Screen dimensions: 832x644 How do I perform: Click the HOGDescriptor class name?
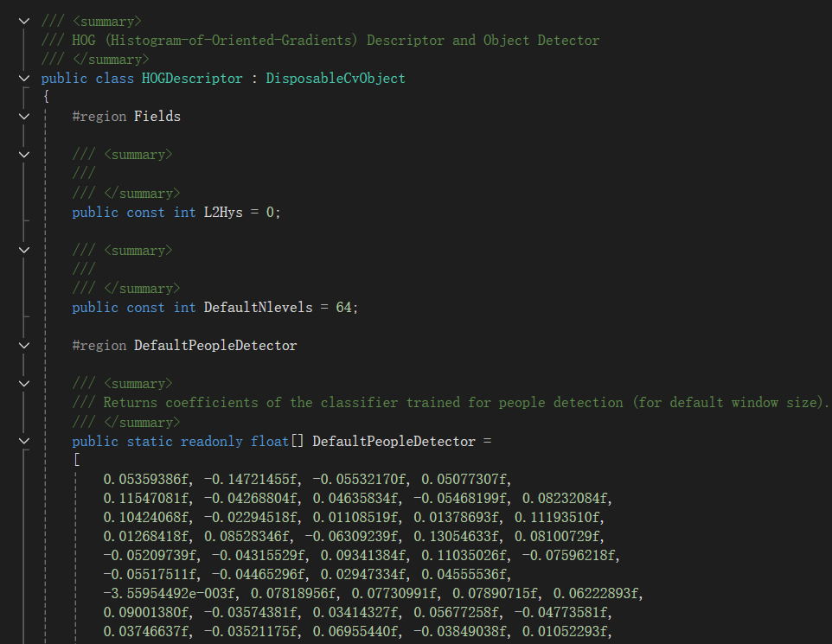(x=192, y=79)
